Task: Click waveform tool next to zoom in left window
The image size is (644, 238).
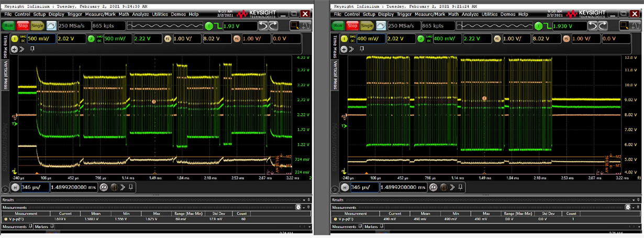Action: coord(306,26)
